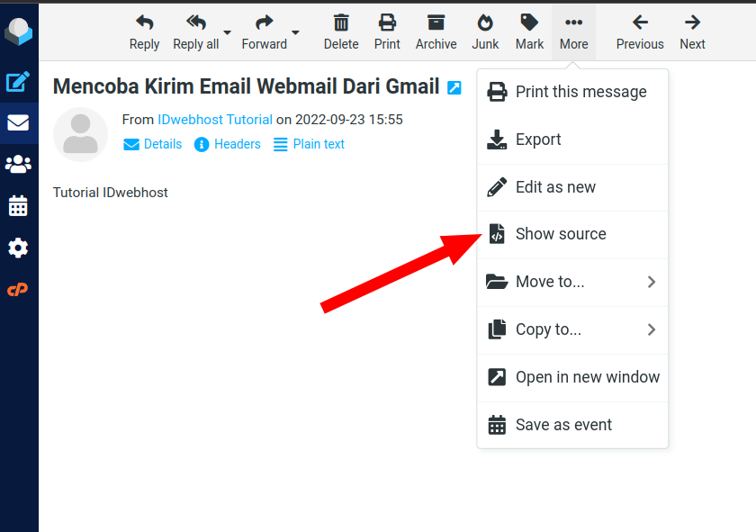Screen dimensions: 756x532
Task: Open message in new window icon beside subject
Action: pyautogui.click(x=454, y=87)
